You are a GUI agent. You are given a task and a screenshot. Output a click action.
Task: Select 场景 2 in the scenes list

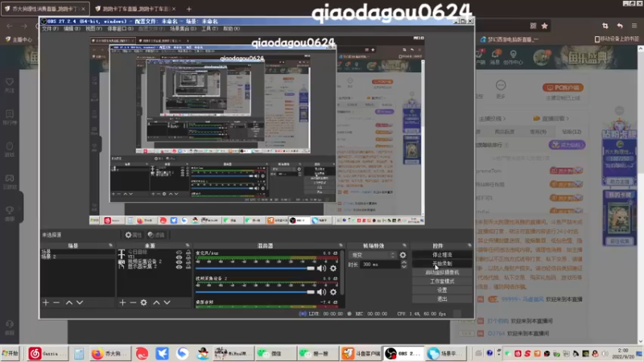[77, 257]
